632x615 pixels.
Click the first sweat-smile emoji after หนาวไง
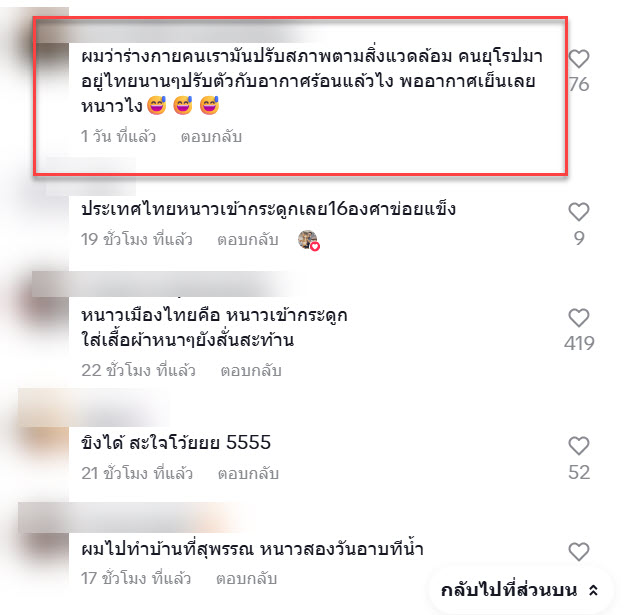coord(157,106)
